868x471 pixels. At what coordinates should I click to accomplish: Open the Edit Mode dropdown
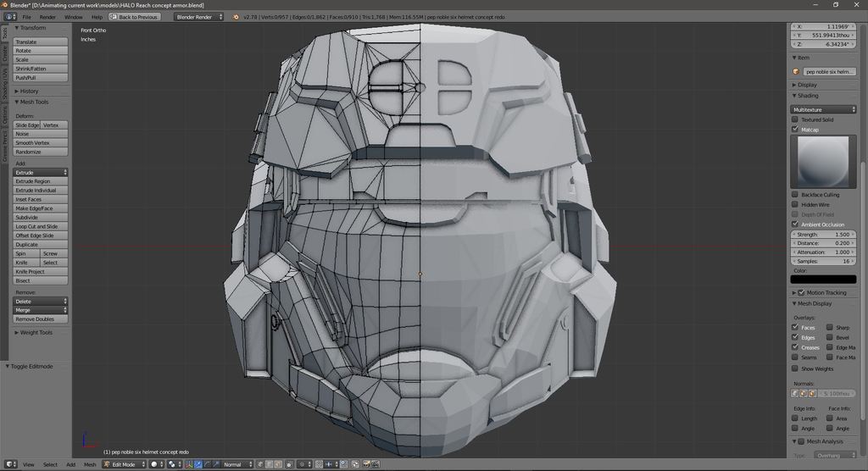[x=125, y=464]
